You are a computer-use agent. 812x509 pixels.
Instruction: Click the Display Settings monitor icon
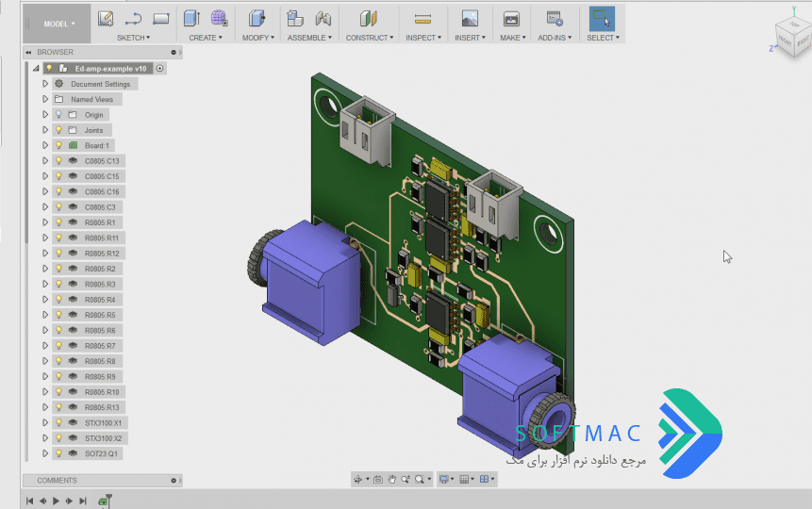coord(444,480)
